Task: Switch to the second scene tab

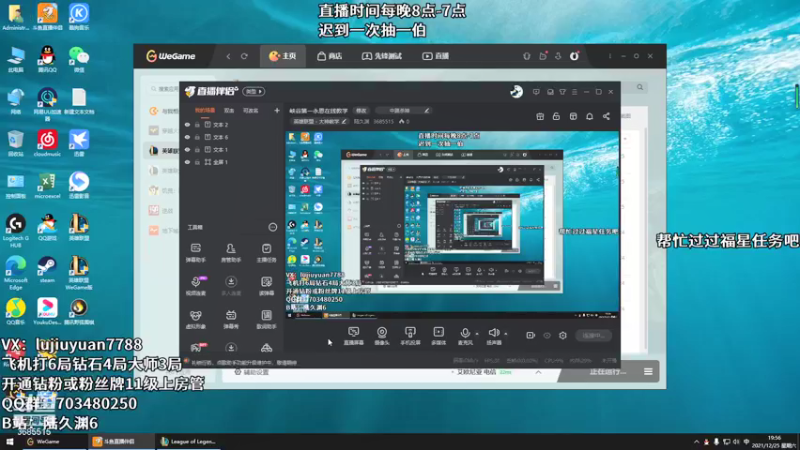Action: 229,110
